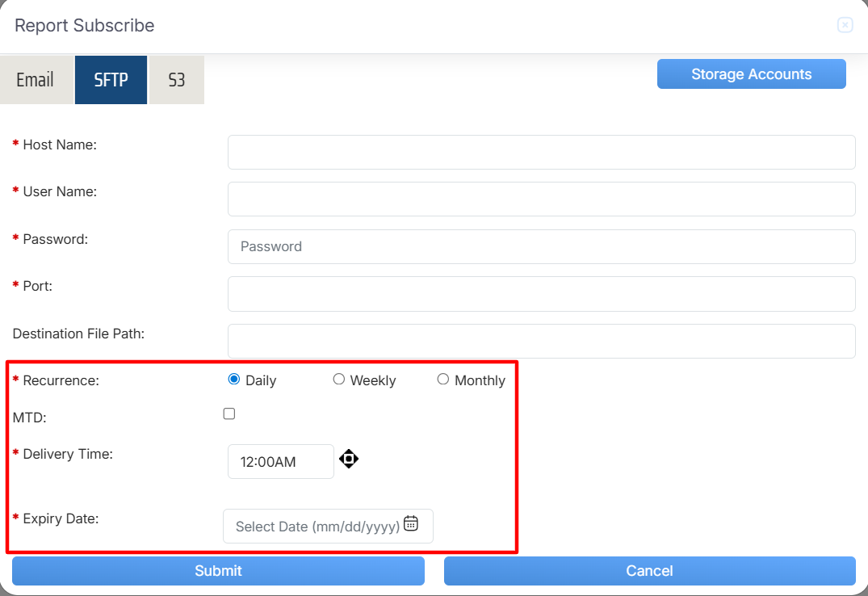Enable the MTD checkbox
Image resolution: width=868 pixels, height=596 pixels.
tap(229, 414)
